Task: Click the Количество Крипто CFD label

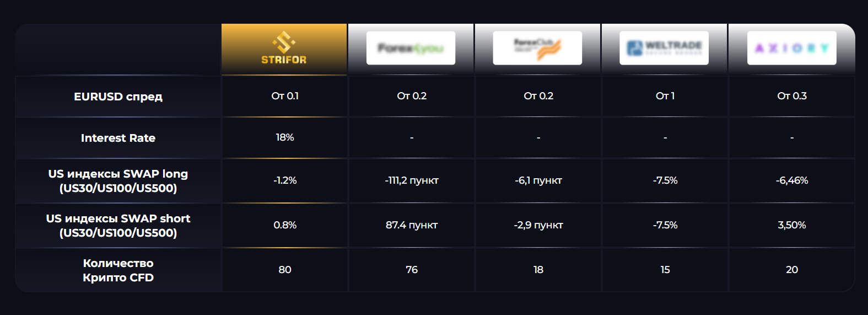Action: 118,270
